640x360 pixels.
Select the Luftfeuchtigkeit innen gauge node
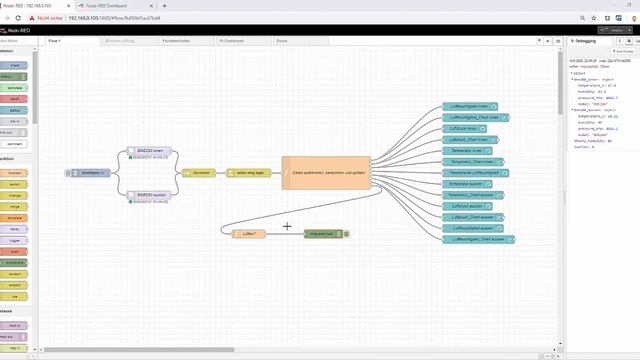tap(470, 107)
